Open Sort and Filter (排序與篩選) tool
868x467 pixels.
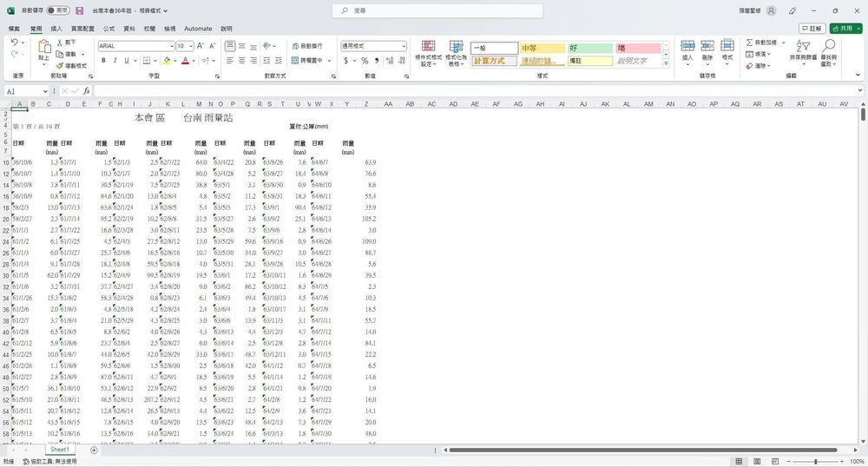[802, 49]
